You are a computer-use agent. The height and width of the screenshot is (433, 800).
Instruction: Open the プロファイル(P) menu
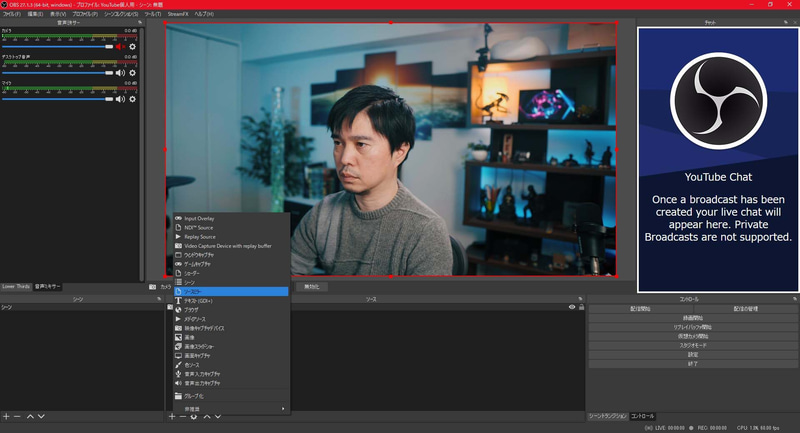point(85,14)
